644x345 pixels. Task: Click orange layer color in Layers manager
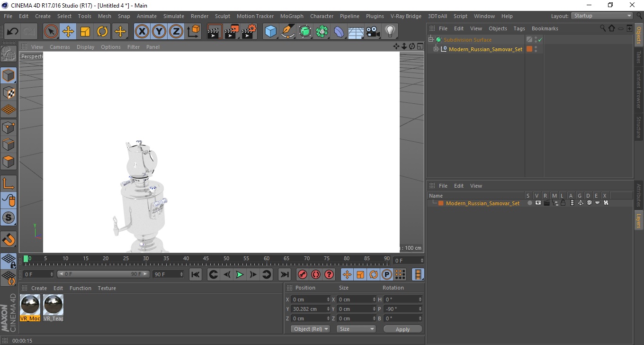point(441,203)
